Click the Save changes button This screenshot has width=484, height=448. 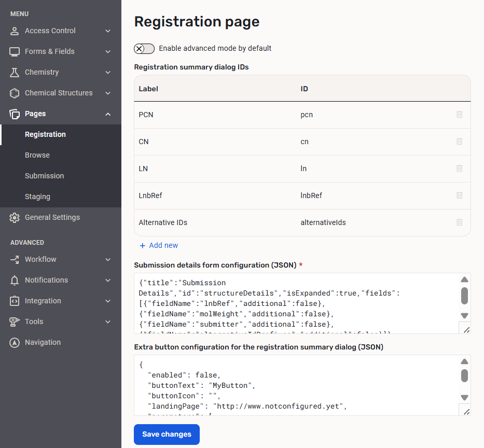point(167,434)
